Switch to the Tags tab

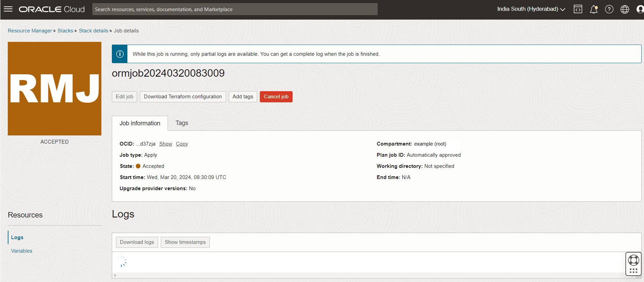(x=181, y=123)
